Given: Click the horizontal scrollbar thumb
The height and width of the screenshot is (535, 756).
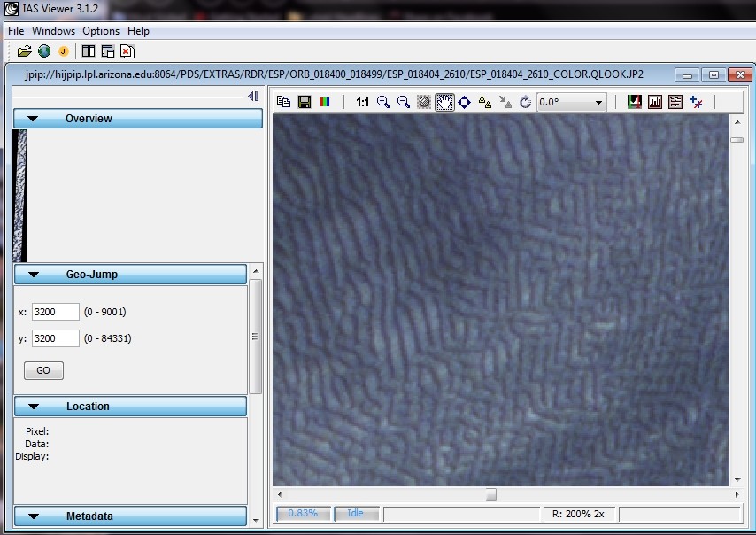Looking at the screenshot, I should [490, 494].
